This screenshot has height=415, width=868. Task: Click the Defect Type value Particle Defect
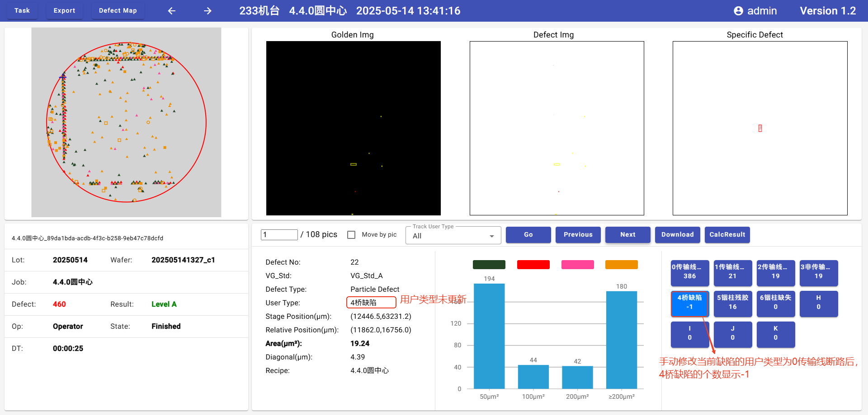point(375,289)
